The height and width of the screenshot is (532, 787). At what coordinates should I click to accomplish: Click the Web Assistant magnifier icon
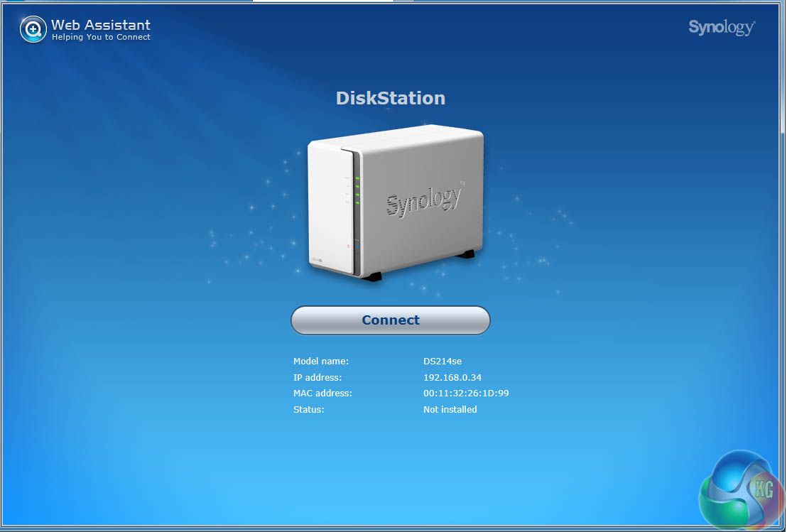[x=33, y=29]
